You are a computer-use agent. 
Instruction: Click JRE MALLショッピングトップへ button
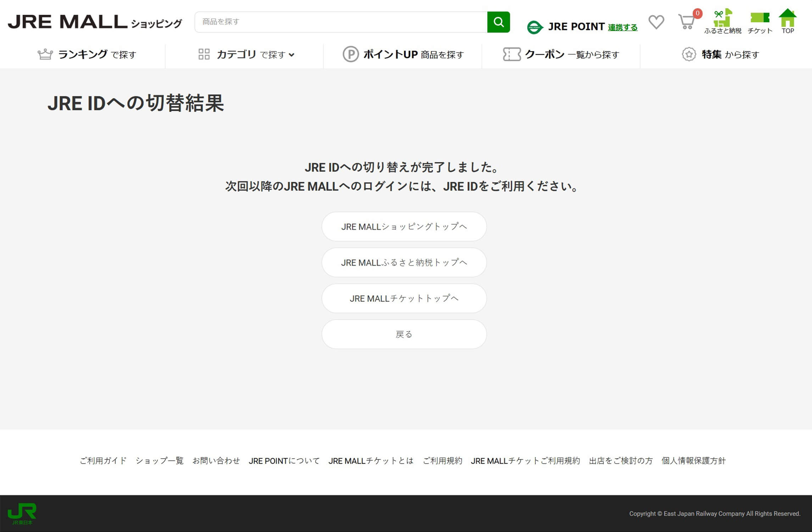pyautogui.click(x=404, y=227)
